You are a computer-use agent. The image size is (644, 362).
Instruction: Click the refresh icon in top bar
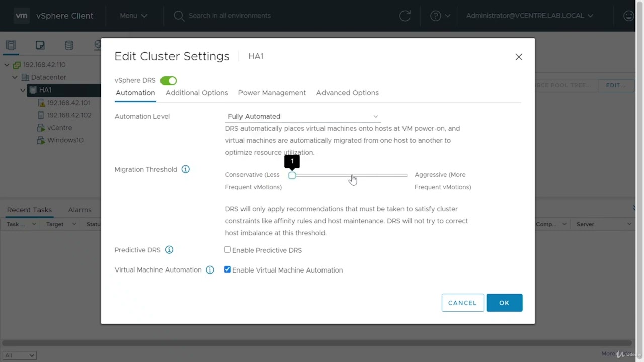point(405,16)
